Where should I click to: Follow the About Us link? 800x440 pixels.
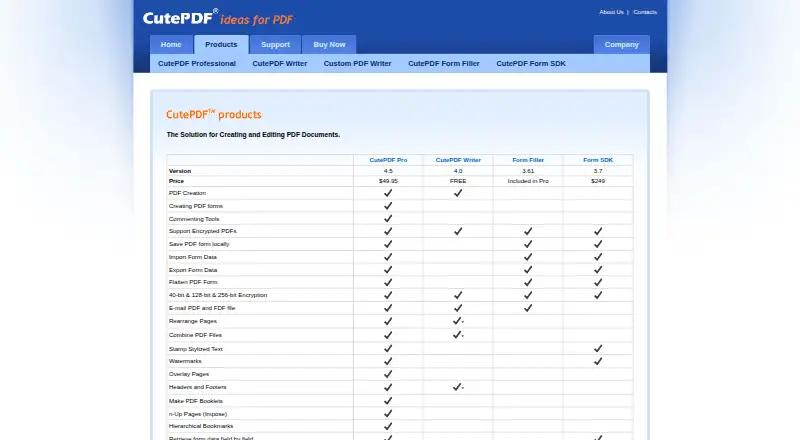611,12
